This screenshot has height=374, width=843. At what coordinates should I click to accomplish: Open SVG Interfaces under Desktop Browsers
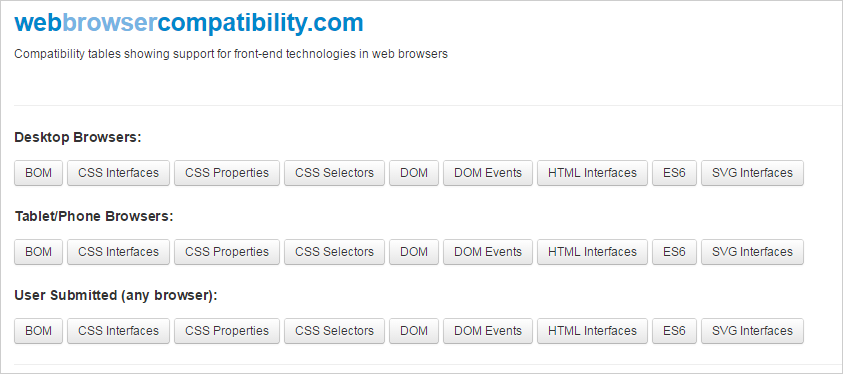point(752,173)
